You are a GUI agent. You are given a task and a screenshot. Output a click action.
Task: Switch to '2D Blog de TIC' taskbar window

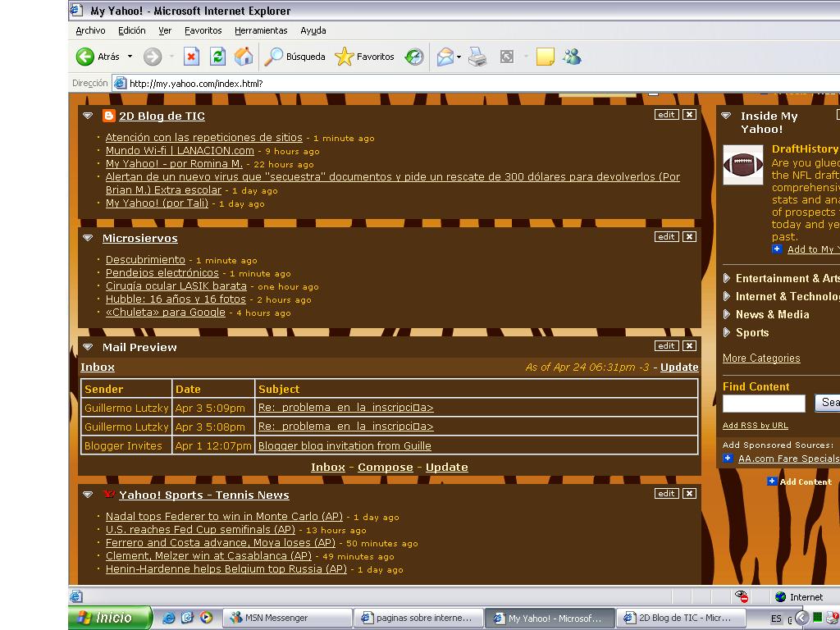pyautogui.click(x=680, y=619)
